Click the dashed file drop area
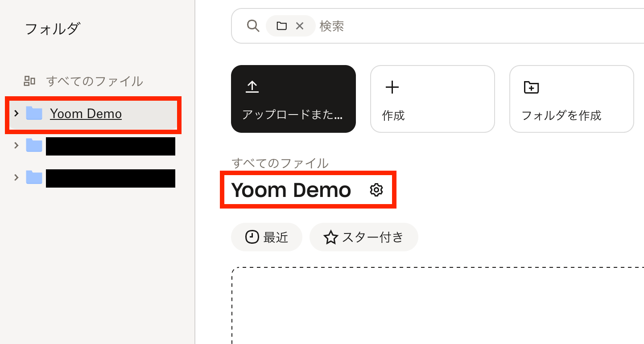This screenshot has height=344, width=644. pyautogui.click(x=438, y=306)
